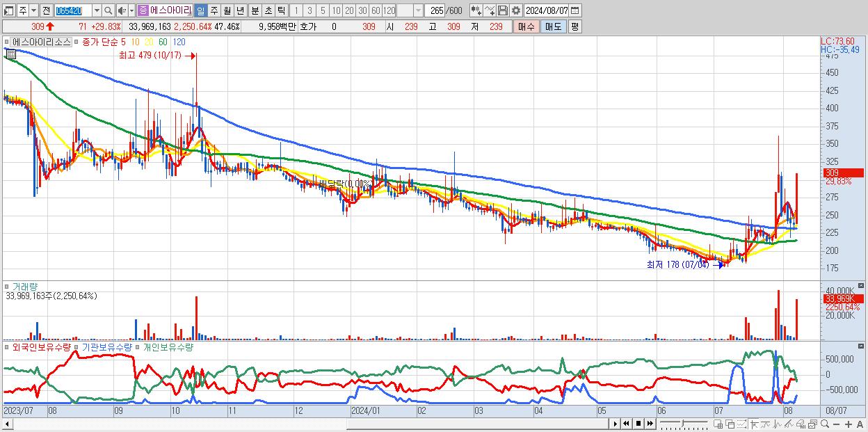Viewport: 868px width, 432px height.
Task: Click the fast-forward button in the bottom controls
Action: pyautogui.click(x=650, y=424)
